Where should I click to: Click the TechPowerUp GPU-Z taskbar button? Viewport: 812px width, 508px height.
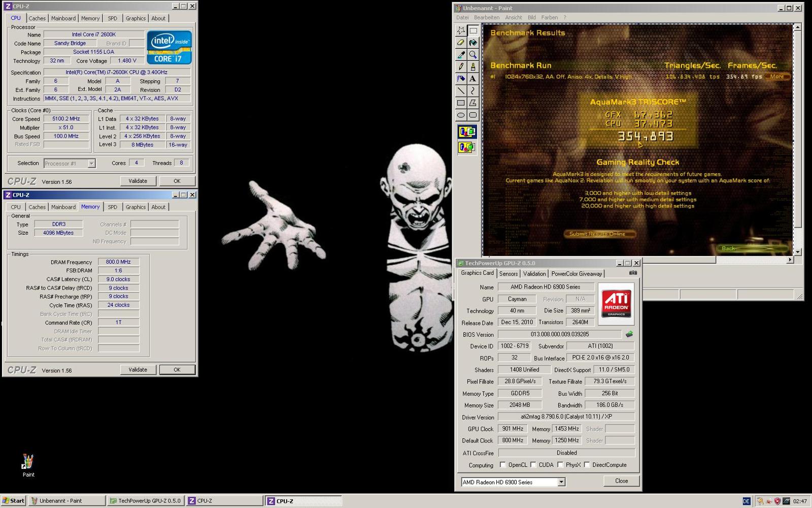click(146, 501)
